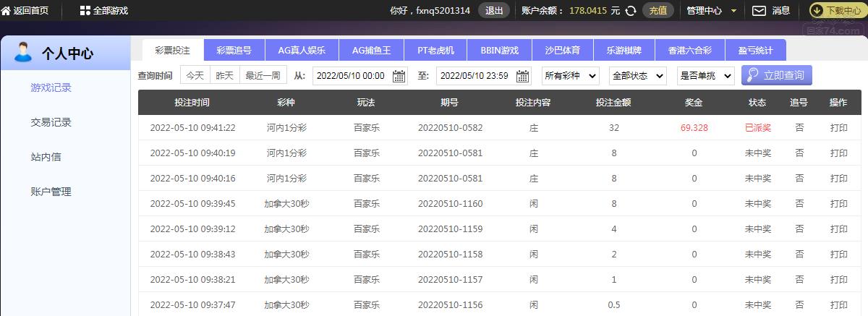Image resolution: width=868 pixels, height=316 pixels.
Task: Click the 个人中心 user avatar icon
Action: (24, 53)
